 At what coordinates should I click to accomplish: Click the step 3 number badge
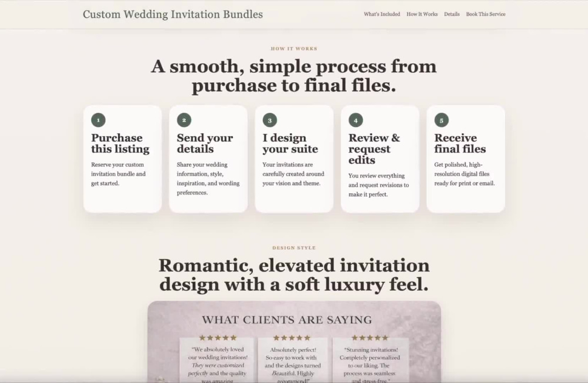[270, 120]
